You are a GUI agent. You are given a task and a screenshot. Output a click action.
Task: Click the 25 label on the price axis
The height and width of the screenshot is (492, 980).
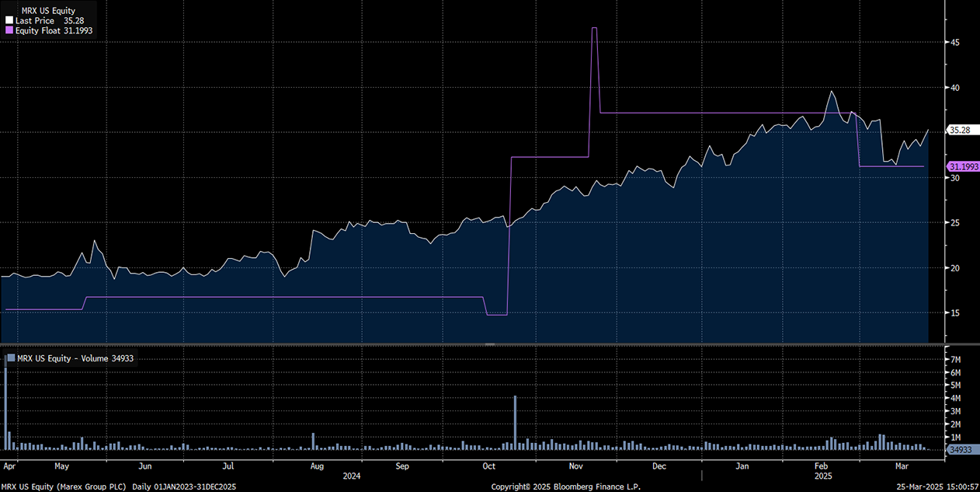coord(954,223)
